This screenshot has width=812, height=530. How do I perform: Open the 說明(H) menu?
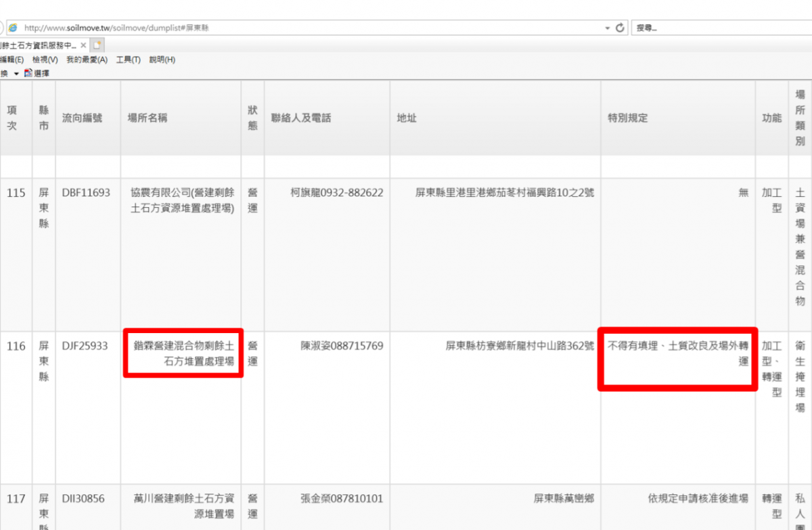tap(162, 60)
